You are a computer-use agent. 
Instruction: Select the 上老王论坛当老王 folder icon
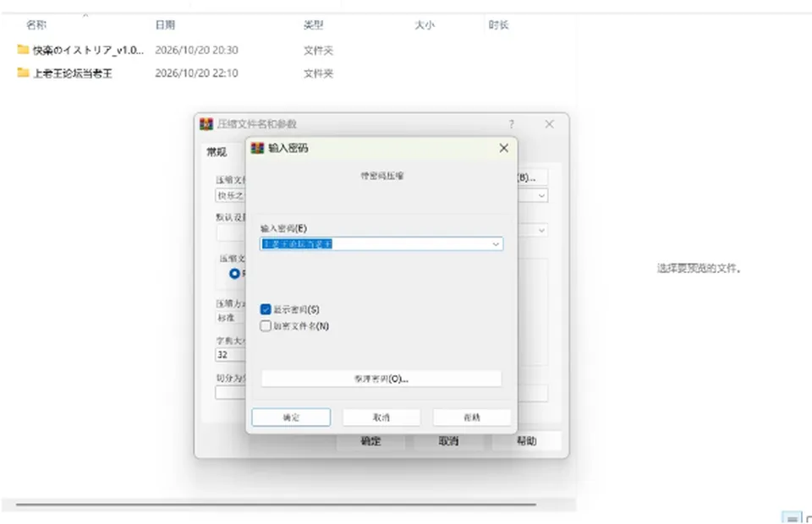(x=23, y=73)
